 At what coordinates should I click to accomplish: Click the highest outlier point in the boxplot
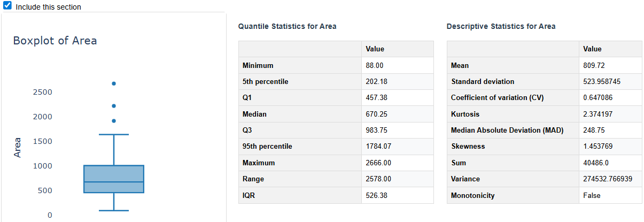(x=114, y=83)
